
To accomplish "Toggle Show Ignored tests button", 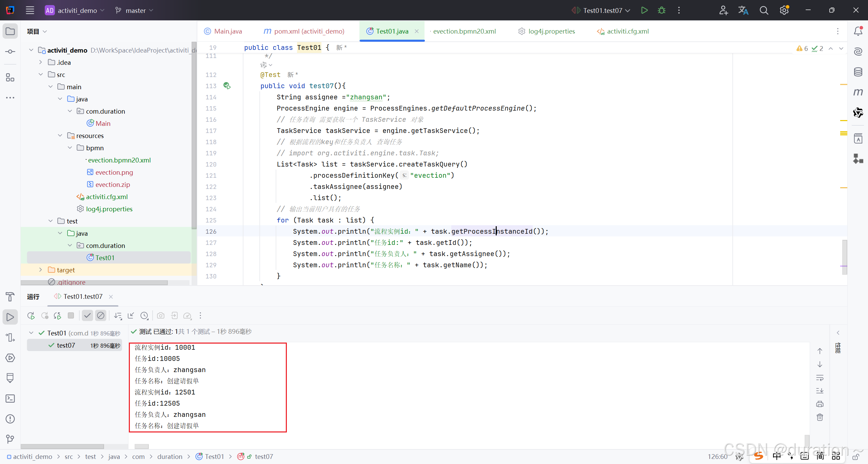I will click(101, 316).
